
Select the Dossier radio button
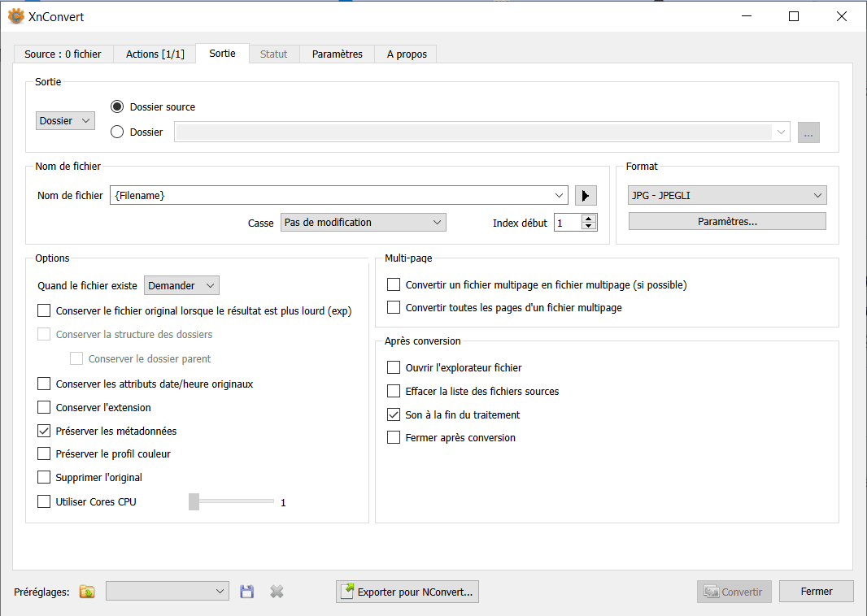pyautogui.click(x=117, y=132)
